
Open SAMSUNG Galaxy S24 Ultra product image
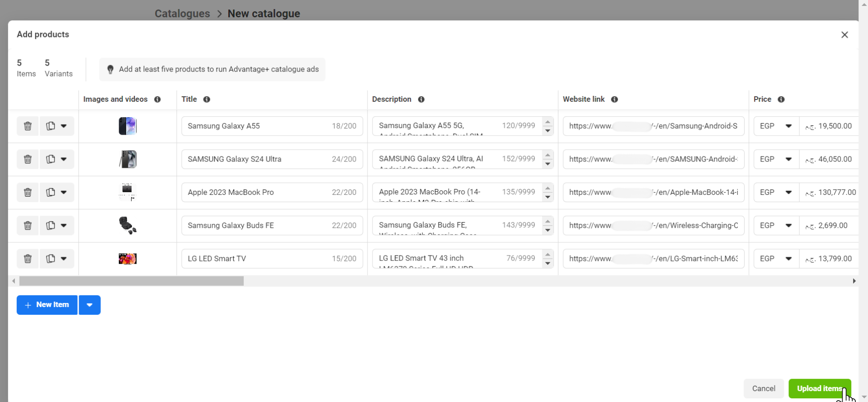127,159
